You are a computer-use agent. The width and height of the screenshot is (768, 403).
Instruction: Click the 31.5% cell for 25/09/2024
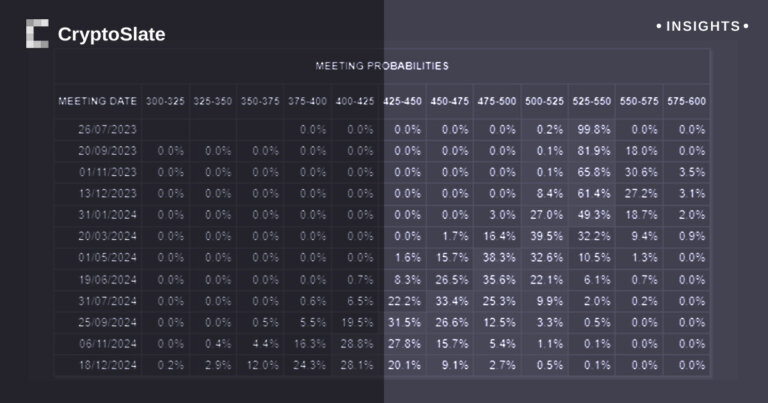(x=406, y=322)
